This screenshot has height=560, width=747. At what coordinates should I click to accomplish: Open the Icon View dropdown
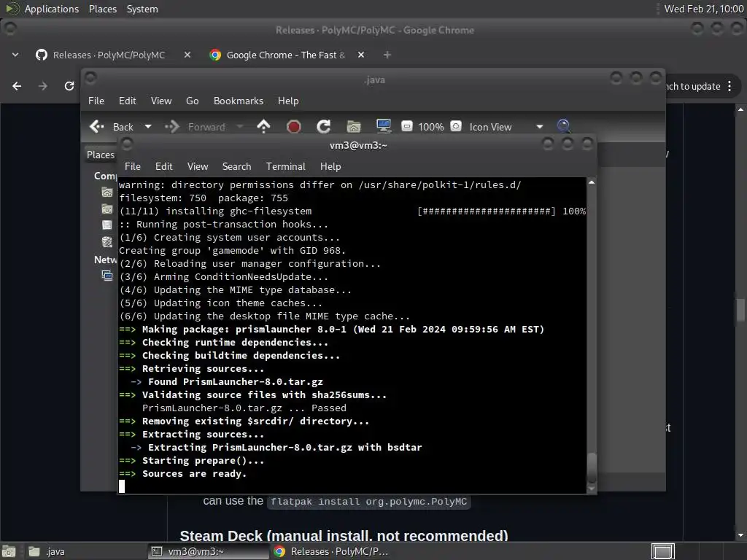pyautogui.click(x=506, y=127)
